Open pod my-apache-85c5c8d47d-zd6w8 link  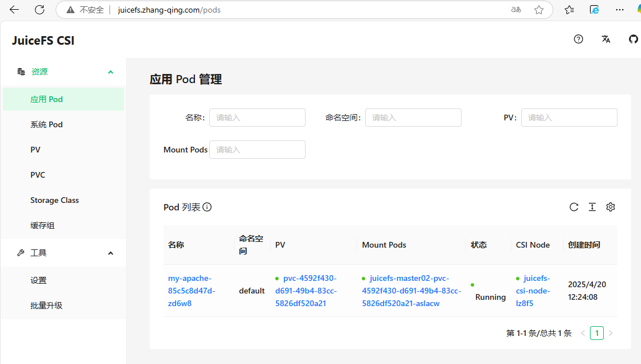(x=191, y=291)
